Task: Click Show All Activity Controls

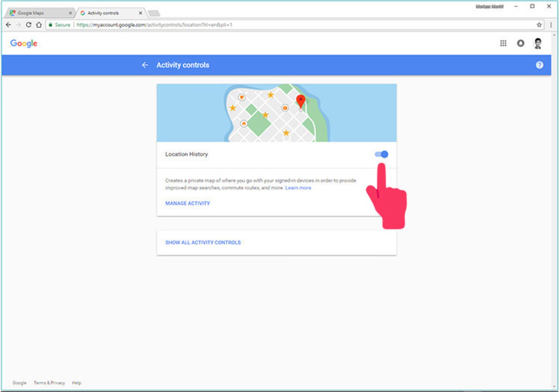Action: (x=203, y=242)
